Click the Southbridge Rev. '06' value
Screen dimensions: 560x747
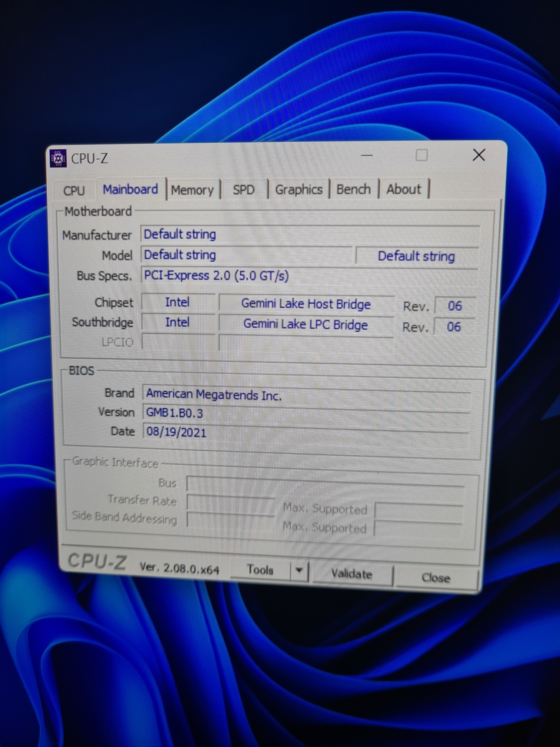(454, 327)
